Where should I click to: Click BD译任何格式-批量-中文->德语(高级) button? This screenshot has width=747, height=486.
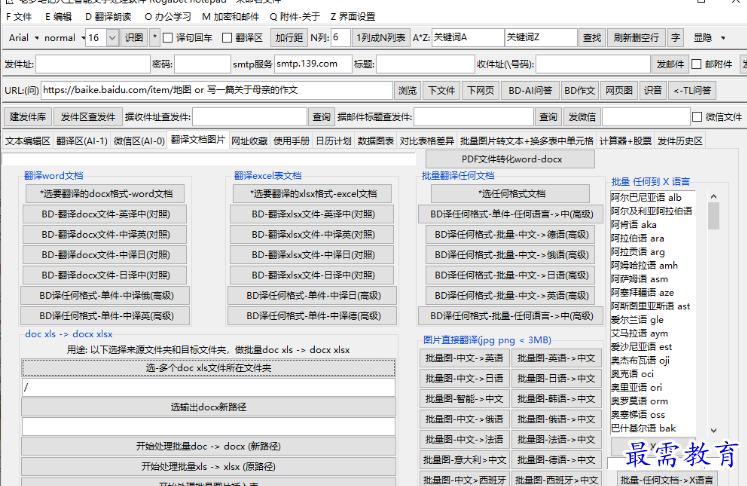point(511,234)
